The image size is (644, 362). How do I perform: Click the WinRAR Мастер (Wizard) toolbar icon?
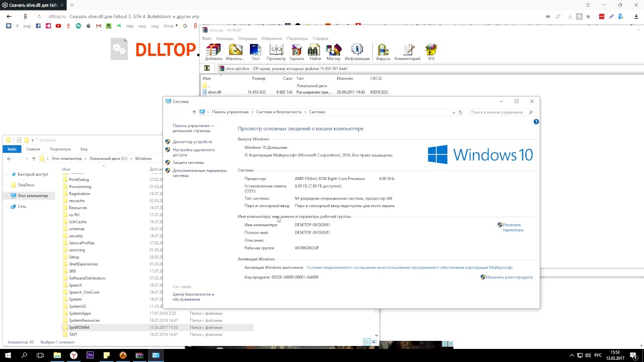[x=334, y=52]
